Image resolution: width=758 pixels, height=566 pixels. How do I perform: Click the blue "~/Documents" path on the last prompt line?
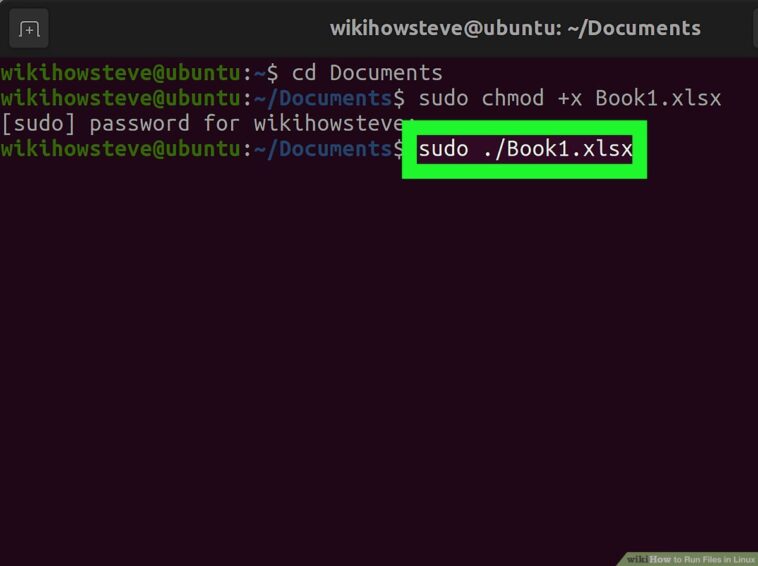[323, 149]
